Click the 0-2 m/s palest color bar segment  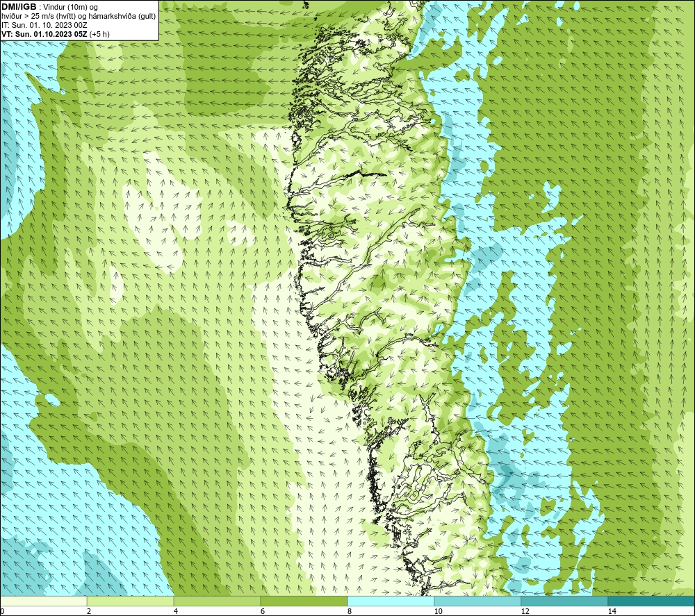coord(43,601)
